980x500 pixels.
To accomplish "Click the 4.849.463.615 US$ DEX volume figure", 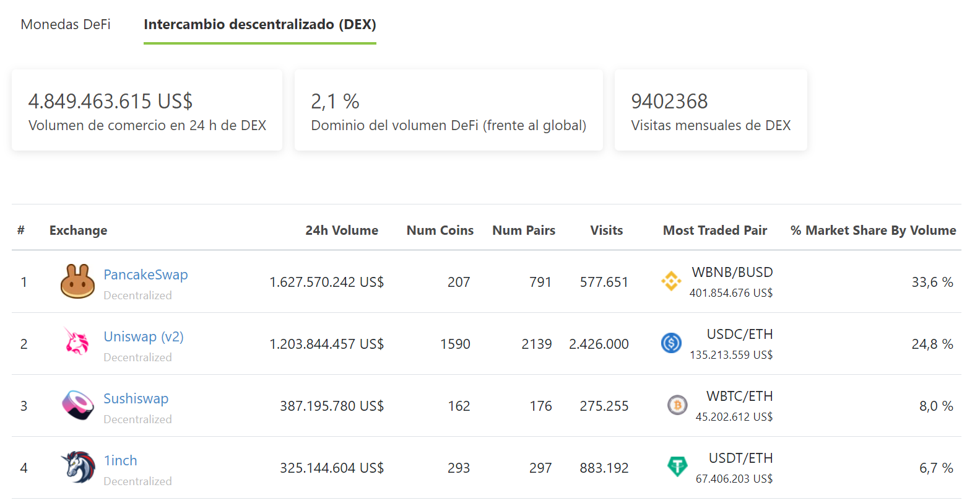I will tap(110, 101).
